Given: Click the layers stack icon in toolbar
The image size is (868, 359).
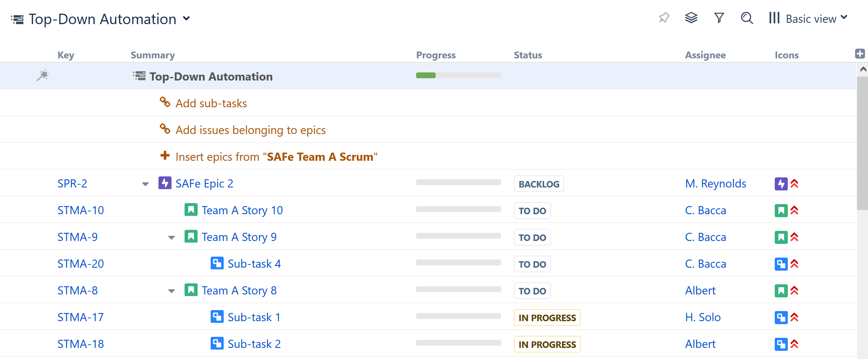Looking at the screenshot, I should (x=691, y=18).
